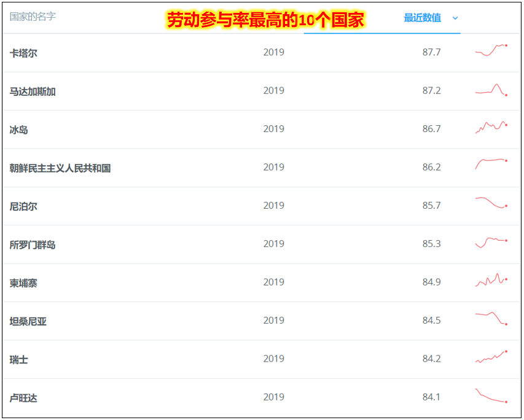Click the 尼泊尔 declining trend line

click(490, 203)
